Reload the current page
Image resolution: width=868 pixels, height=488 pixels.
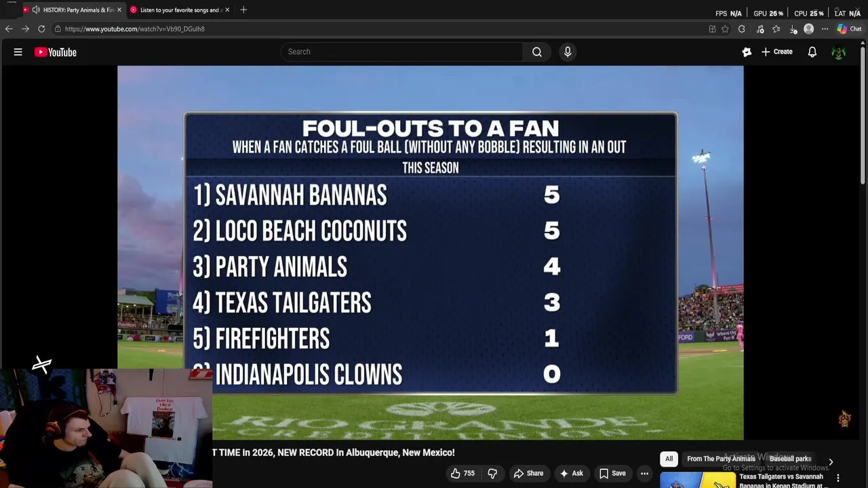coord(41,29)
